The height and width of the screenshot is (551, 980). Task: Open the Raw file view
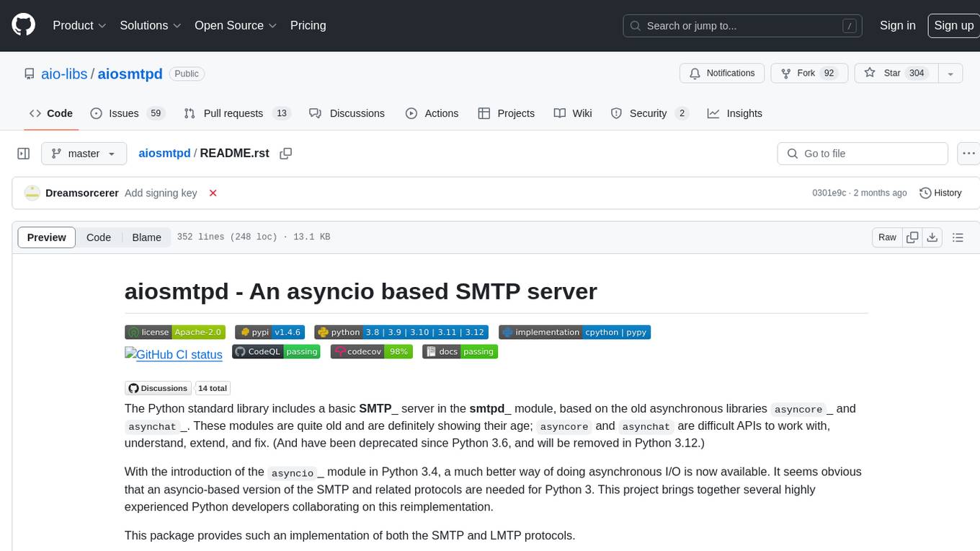887,237
